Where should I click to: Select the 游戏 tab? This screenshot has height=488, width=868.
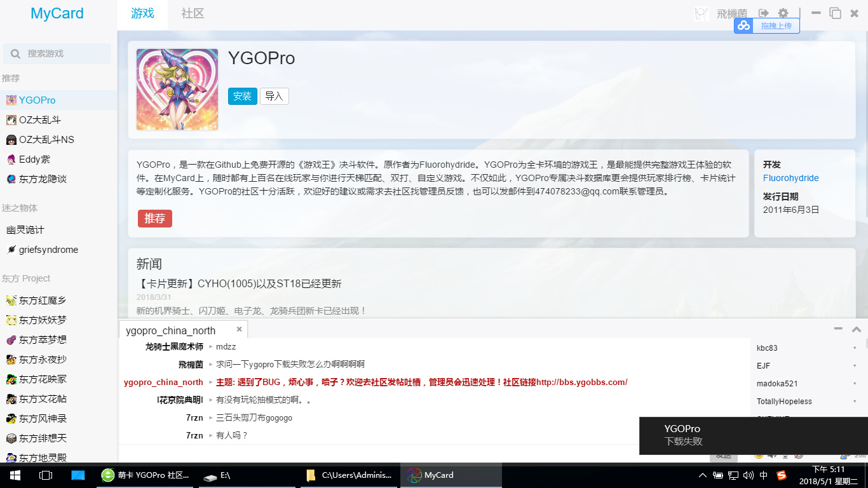(142, 13)
